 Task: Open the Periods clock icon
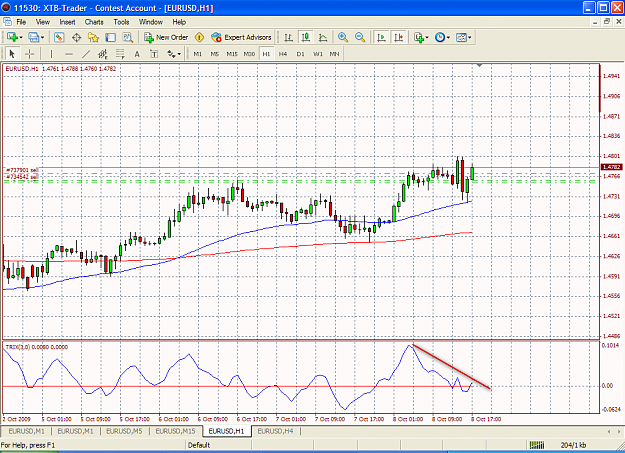440,37
